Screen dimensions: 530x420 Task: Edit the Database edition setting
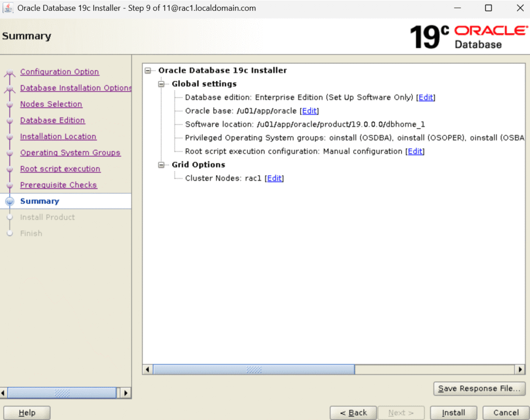point(426,97)
